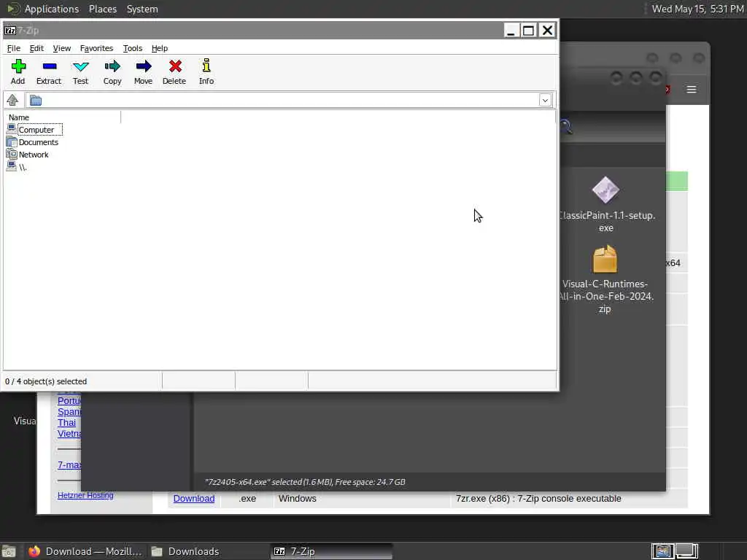This screenshot has height=560, width=747.
Task: Switch to second workspace in pager
Action: click(686, 551)
